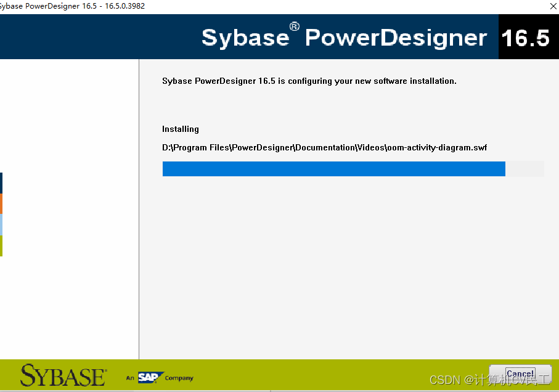The image size is (559, 392).
Task: Click the Sybase PowerDesigner banner title
Action: [344, 37]
